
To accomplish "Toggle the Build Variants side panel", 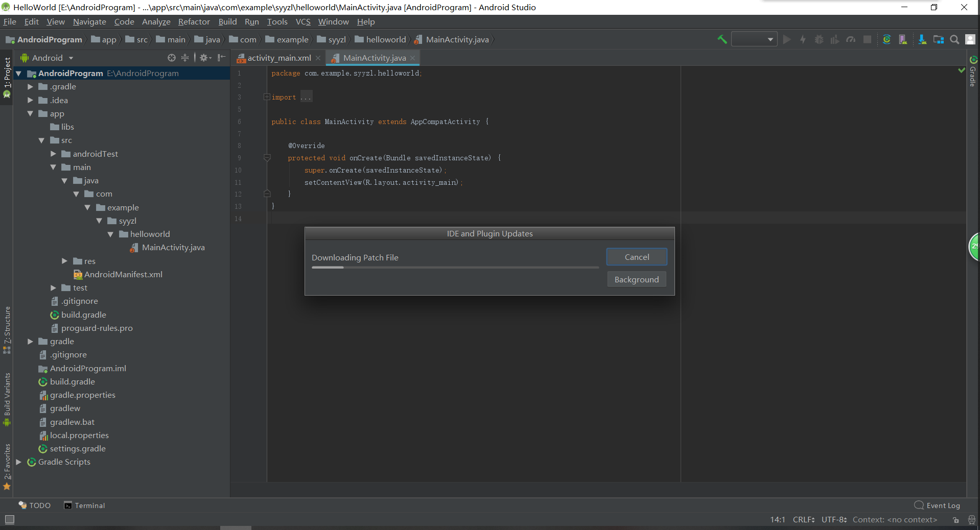I will [7, 399].
